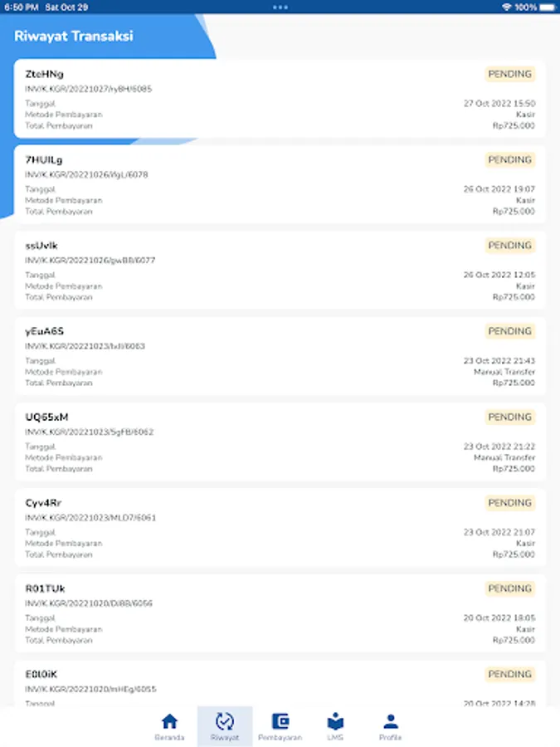Image resolution: width=560 pixels, height=747 pixels.
Task: Click PENDING badge on ZteHNg
Action: coord(510,74)
